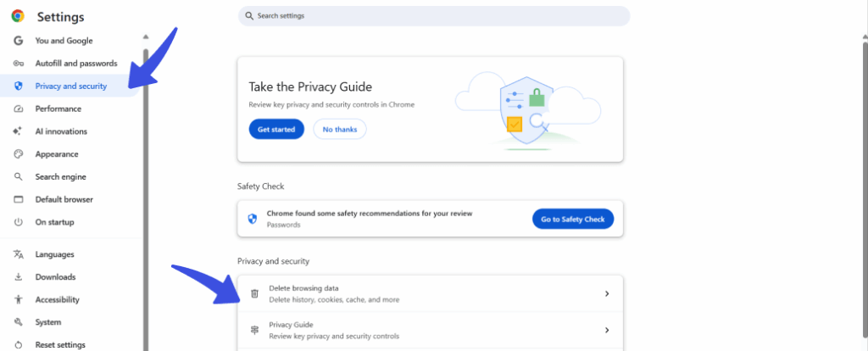This screenshot has height=351, width=868.
Task: Click the Settings page title
Action: coord(61,17)
